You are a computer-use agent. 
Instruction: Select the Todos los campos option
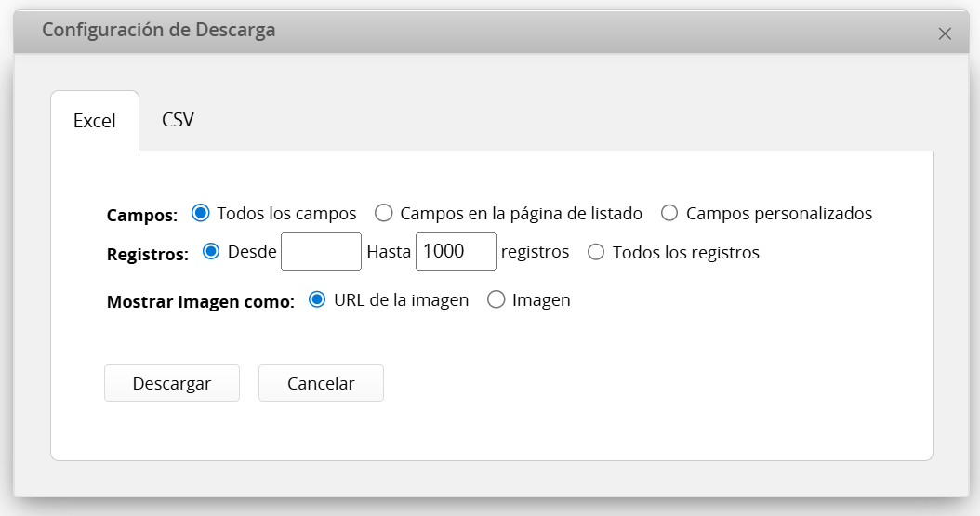pos(200,213)
